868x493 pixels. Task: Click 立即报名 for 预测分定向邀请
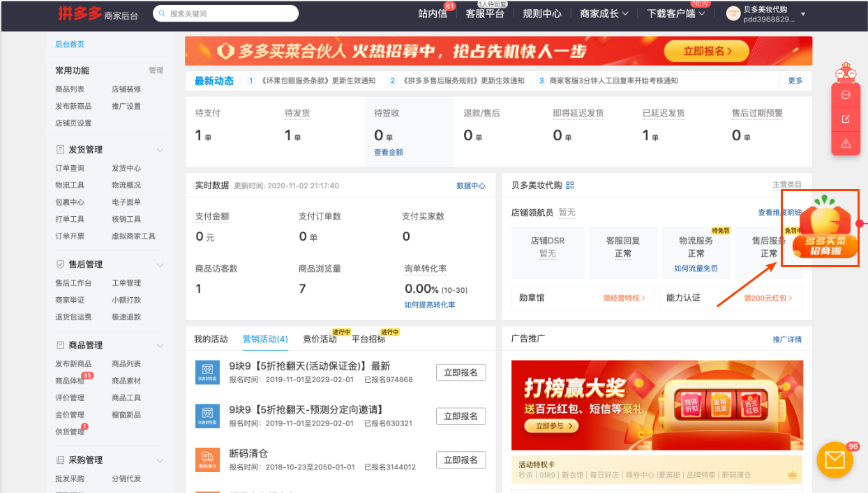461,416
